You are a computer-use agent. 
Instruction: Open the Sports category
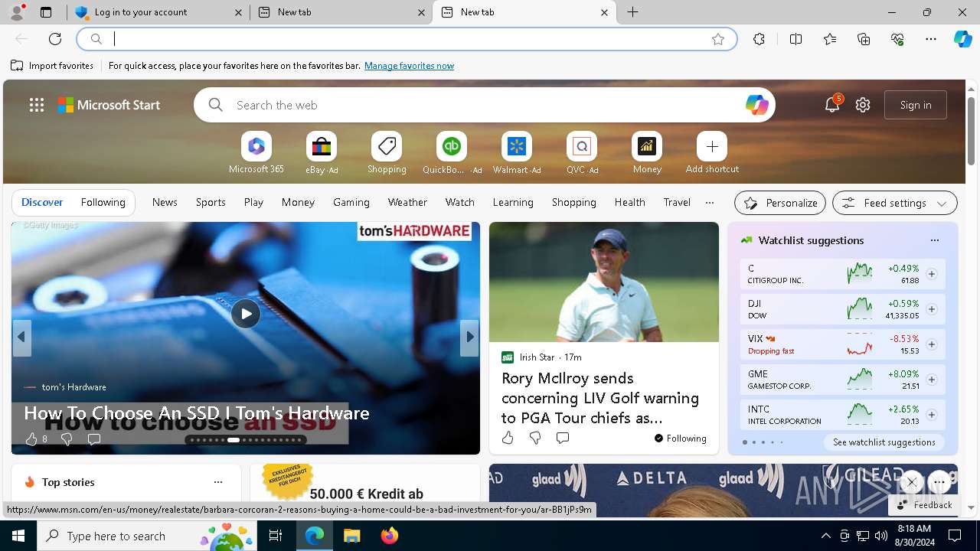click(x=211, y=202)
